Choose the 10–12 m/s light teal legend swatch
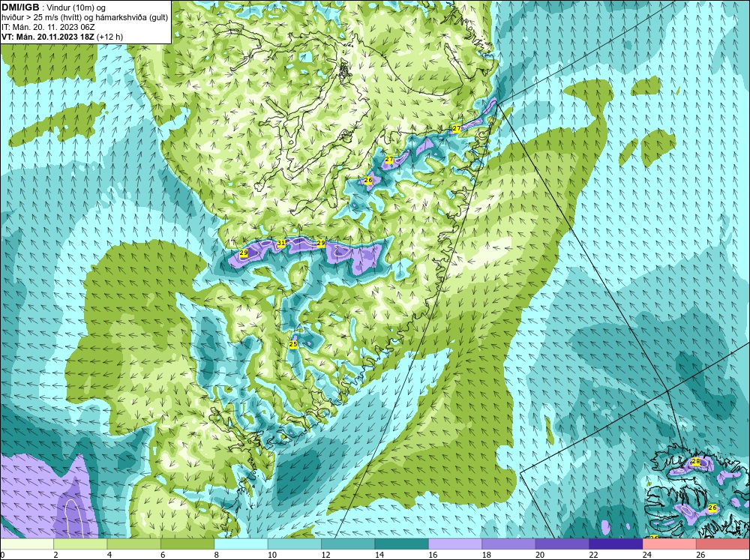 (295, 544)
